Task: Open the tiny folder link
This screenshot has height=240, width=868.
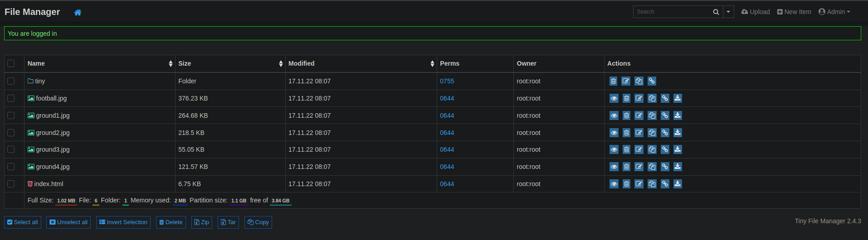Action: pyautogui.click(x=36, y=81)
